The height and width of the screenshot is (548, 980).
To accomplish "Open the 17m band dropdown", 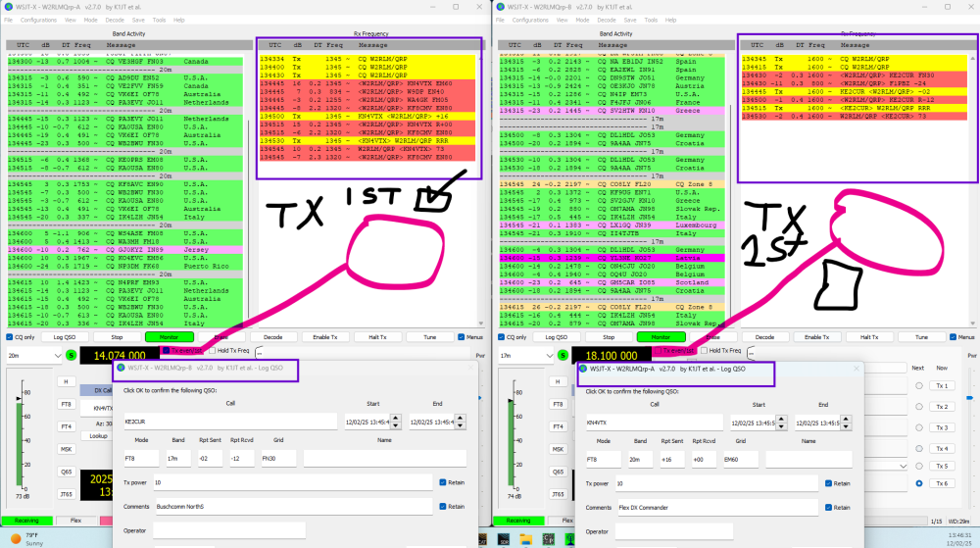I will pos(526,356).
